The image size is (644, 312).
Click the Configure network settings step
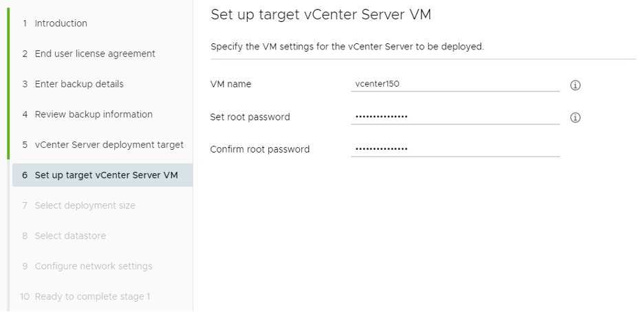click(x=94, y=266)
